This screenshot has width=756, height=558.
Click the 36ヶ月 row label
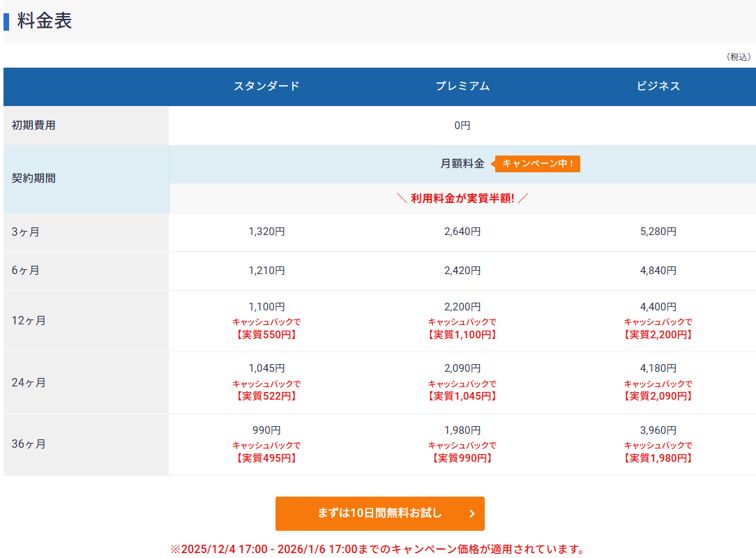pyautogui.click(x=29, y=444)
